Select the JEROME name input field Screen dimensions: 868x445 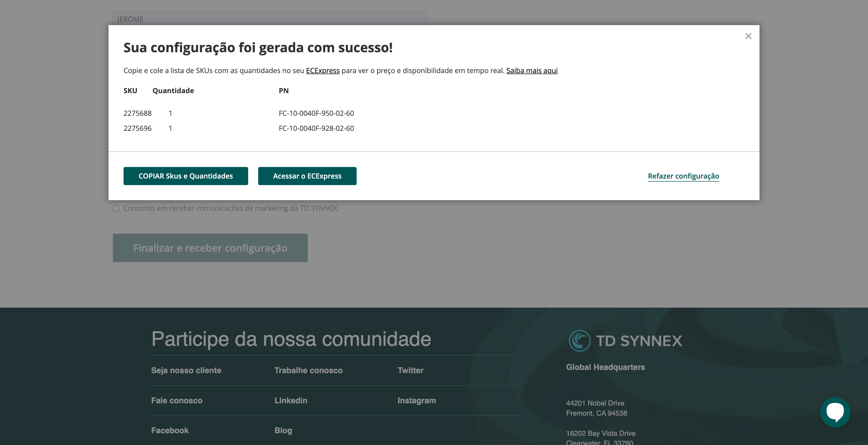coord(269,19)
